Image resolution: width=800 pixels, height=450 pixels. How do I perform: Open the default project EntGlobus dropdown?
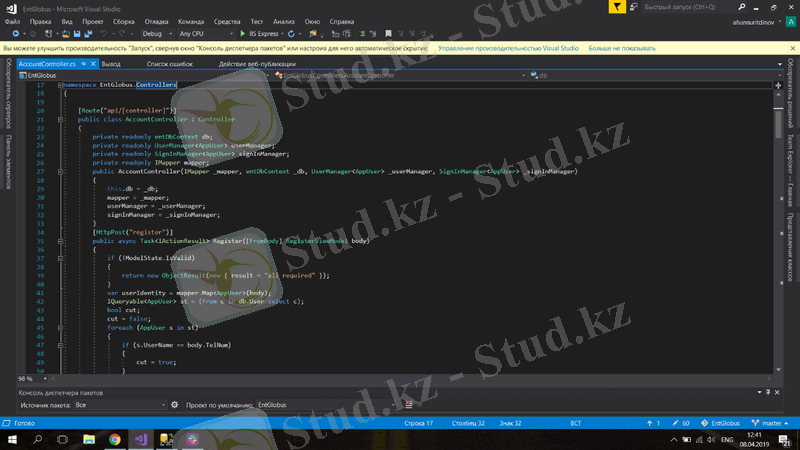pos(327,405)
